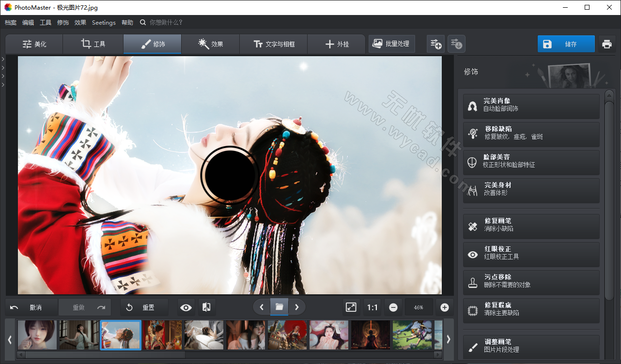Open the 档案 menu

[x=10, y=22]
